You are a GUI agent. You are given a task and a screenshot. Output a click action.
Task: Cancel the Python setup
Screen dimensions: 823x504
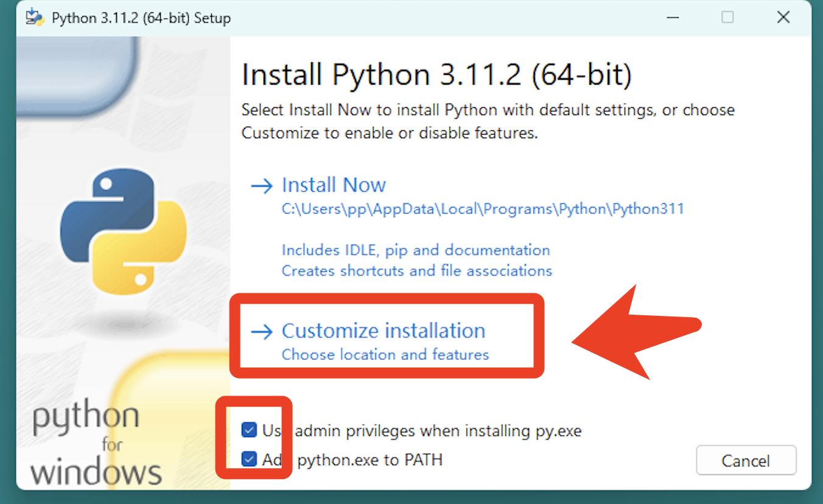coord(746,461)
